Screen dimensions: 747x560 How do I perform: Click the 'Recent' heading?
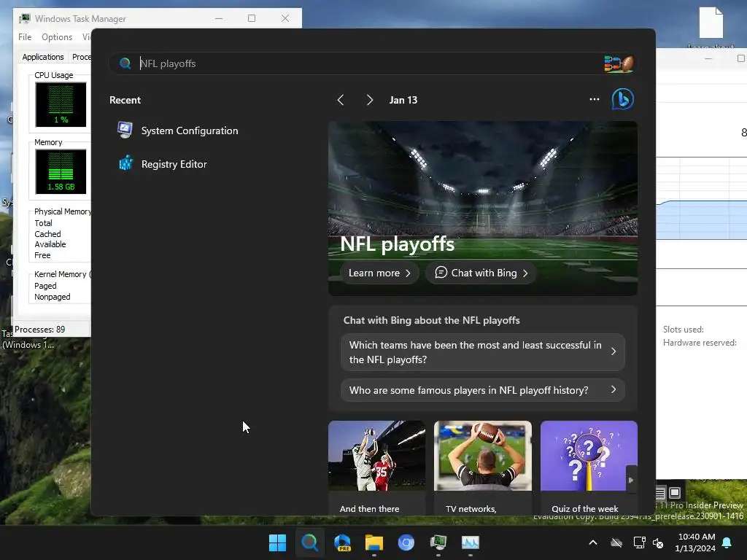pyautogui.click(x=125, y=100)
